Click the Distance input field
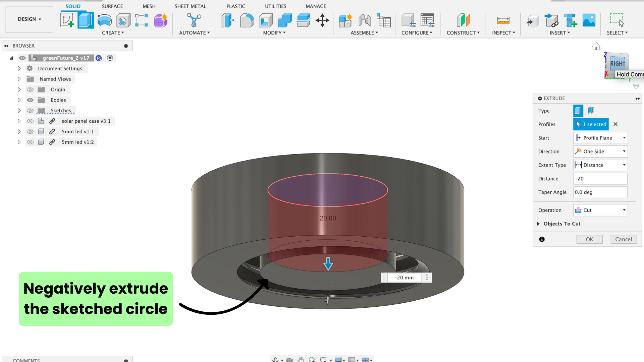 [x=600, y=179]
